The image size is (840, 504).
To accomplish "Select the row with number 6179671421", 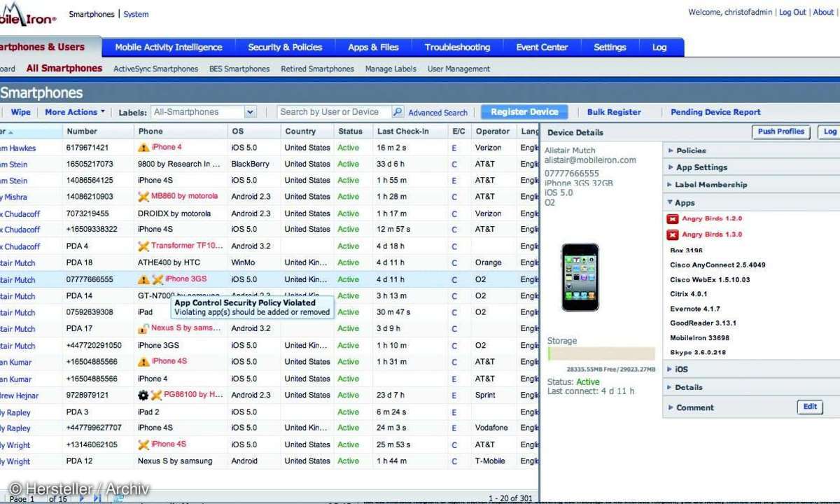I will 269,148.
